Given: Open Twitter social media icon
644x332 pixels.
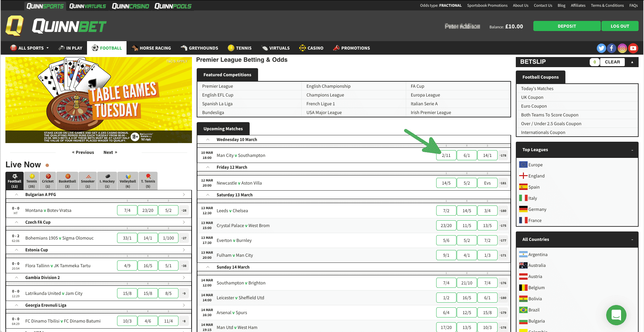Looking at the screenshot, I should (x=601, y=48).
